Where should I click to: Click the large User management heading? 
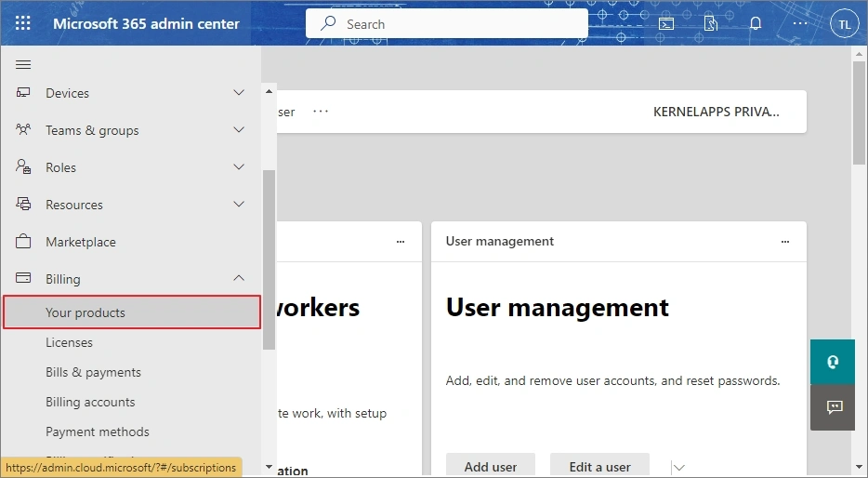point(558,308)
